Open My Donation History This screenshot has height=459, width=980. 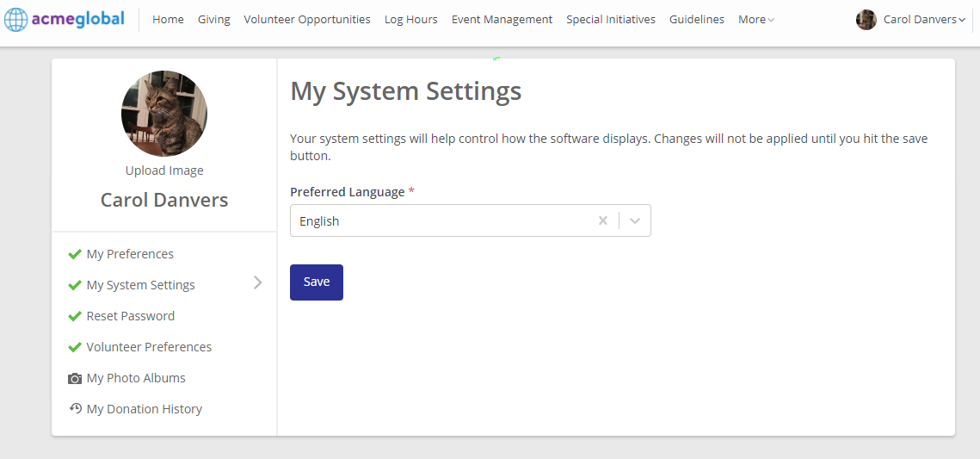145,409
